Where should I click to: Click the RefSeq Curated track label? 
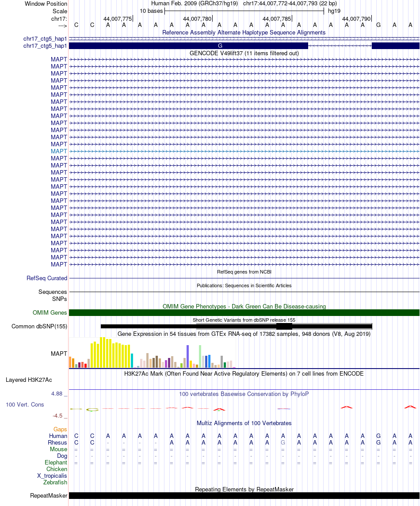coord(47,278)
